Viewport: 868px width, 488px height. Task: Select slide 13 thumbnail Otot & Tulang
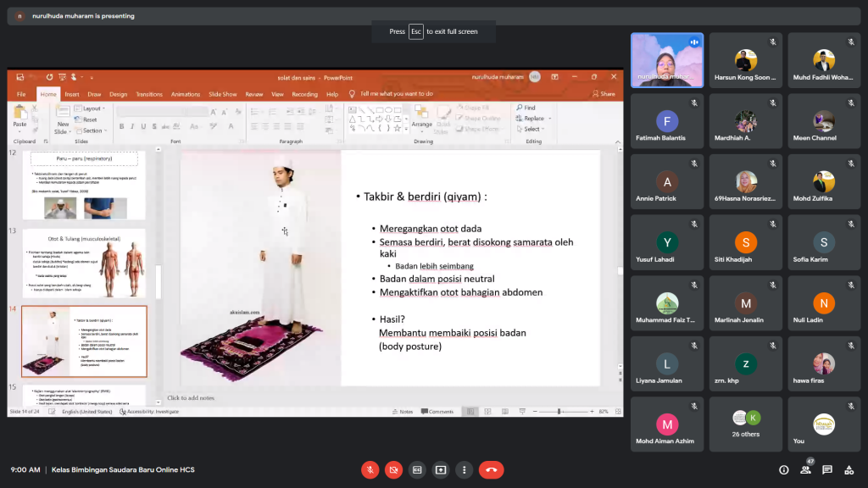click(x=83, y=263)
